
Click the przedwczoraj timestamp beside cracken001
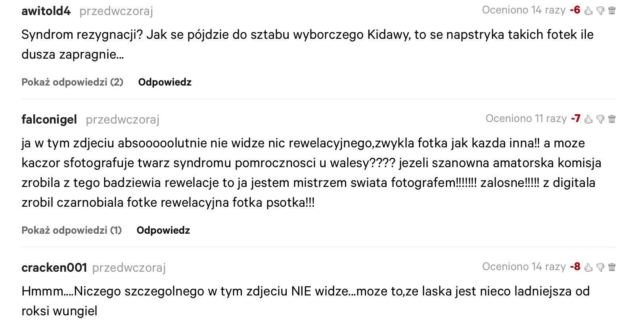pyautogui.click(x=129, y=268)
